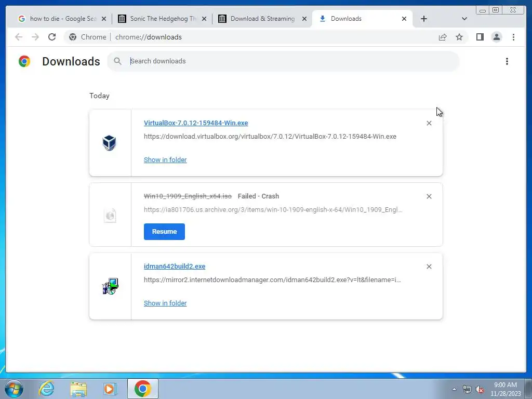Open the profile avatar menu
The width and height of the screenshot is (532, 399).
(x=496, y=37)
